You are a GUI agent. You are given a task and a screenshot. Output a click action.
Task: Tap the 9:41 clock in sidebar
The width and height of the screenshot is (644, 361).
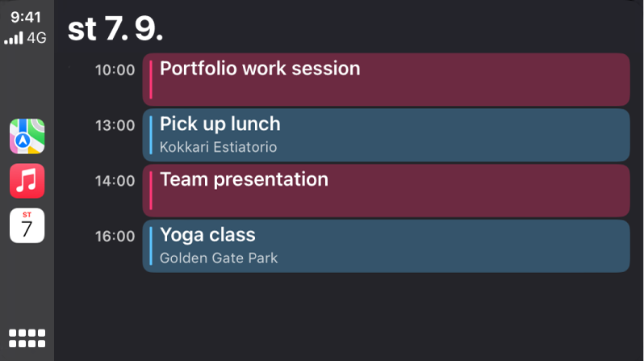(x=27, y=16)
